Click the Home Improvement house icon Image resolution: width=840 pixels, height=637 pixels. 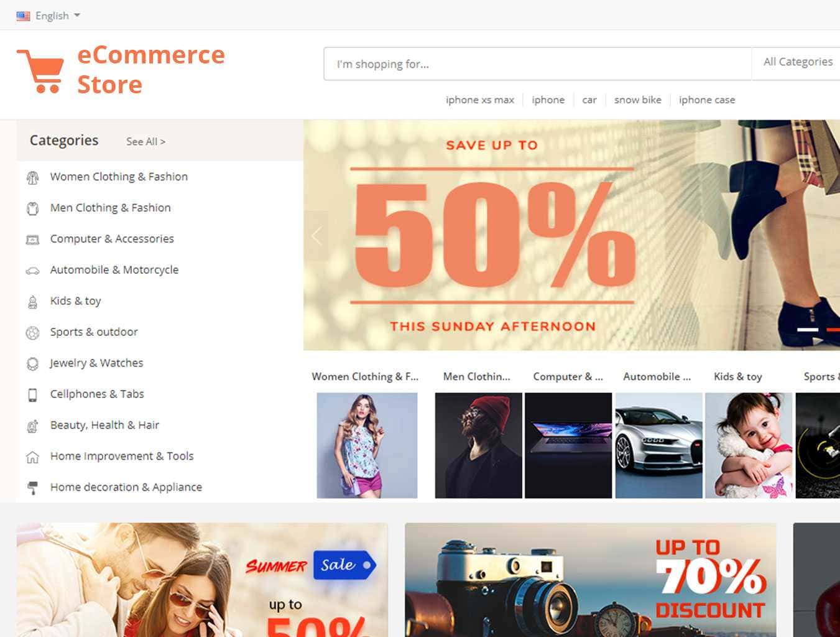(x=32, y=457)
